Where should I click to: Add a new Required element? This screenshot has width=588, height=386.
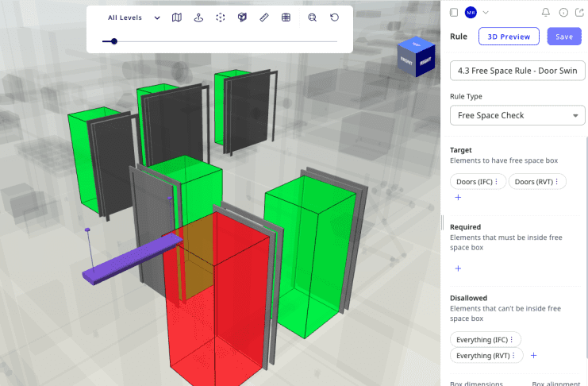click(x=458, y=268)
